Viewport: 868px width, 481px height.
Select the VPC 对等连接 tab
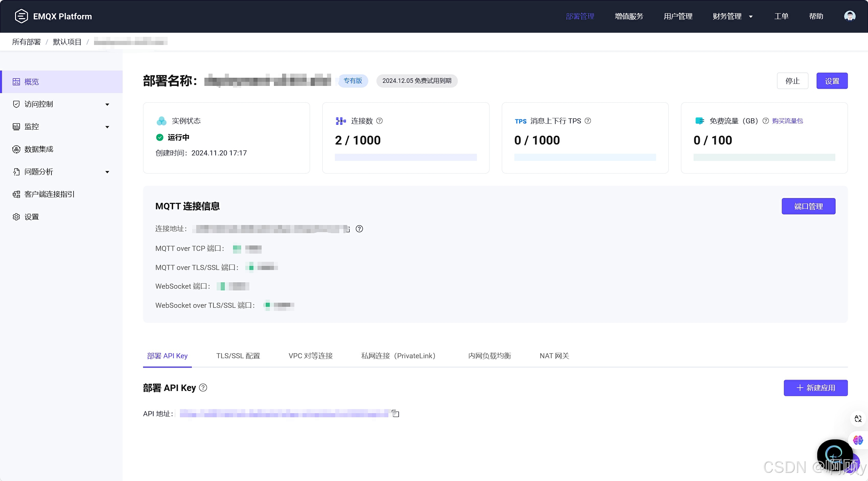[x=310, y=356]
